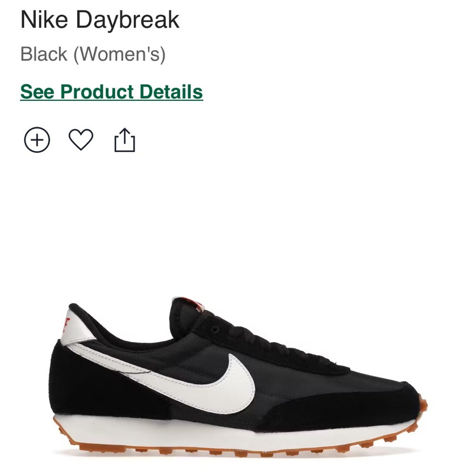476x476 pixels.
Task: Click the export icon above the photo
Action: point(125,139)
